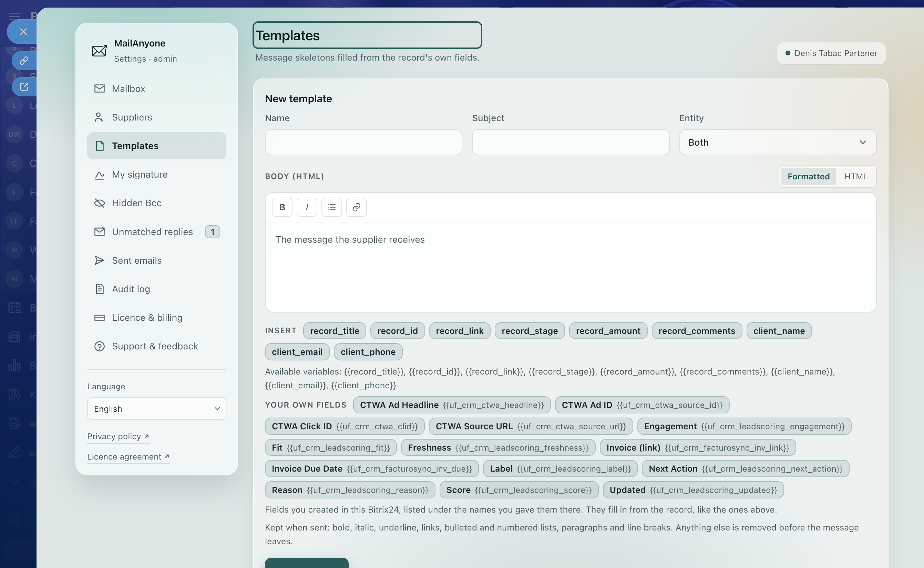Insert the Fit lead scoring field

pos(330,448)
